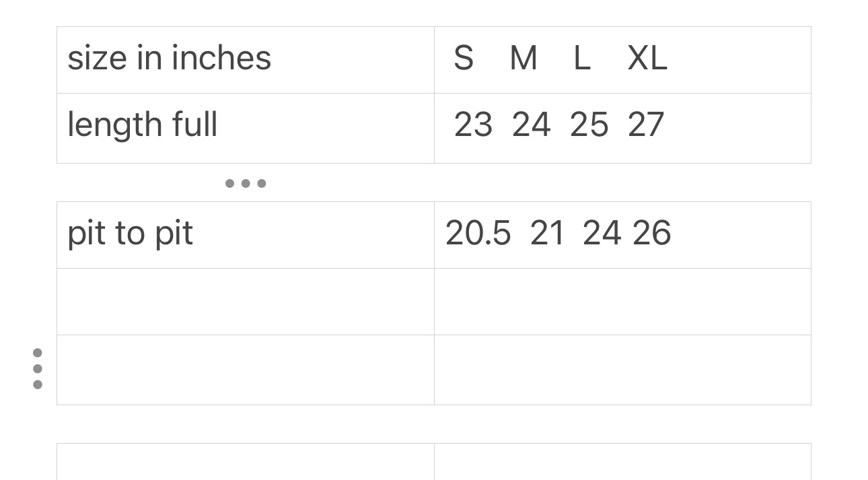Click empty left cell below 'pit to pit'
Image resolution: width=868 pixels, height=480 pixels.
pyautogui.click(x=246, y=302)
